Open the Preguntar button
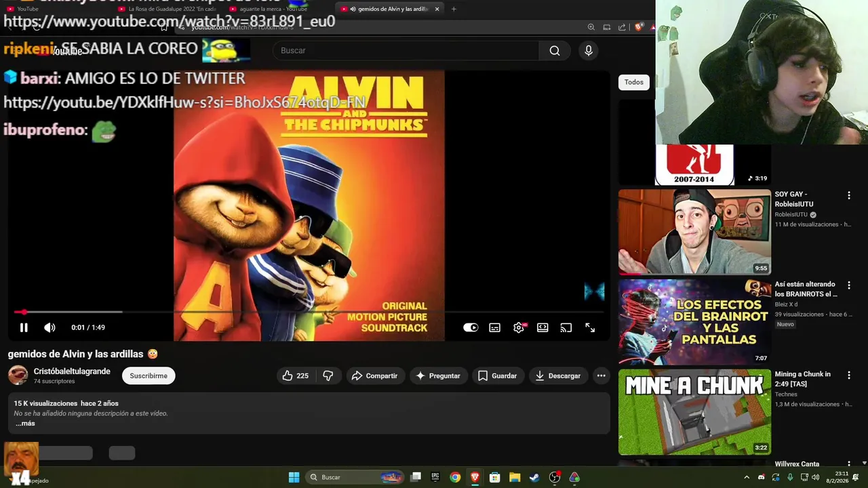This screenshot has height=488, width=868. (x=438, y=375)
